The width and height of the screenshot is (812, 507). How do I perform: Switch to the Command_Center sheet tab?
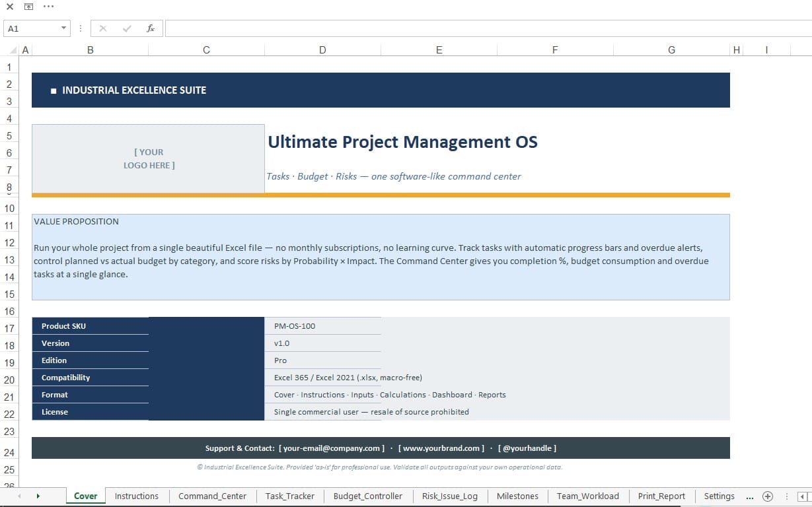pos(212,496)
